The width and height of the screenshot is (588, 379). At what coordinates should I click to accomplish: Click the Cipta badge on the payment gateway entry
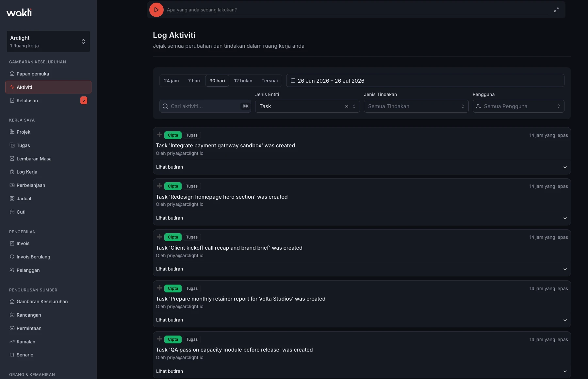pos(173,135)
